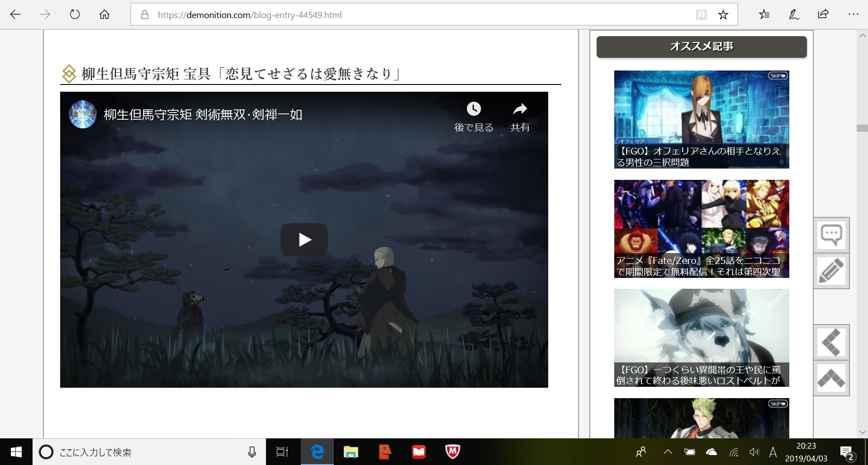The width and height of the screenshot is (868, 465).
Task: Click the 共有 share arrow icon on video
Action: click(x=520, y=109)
